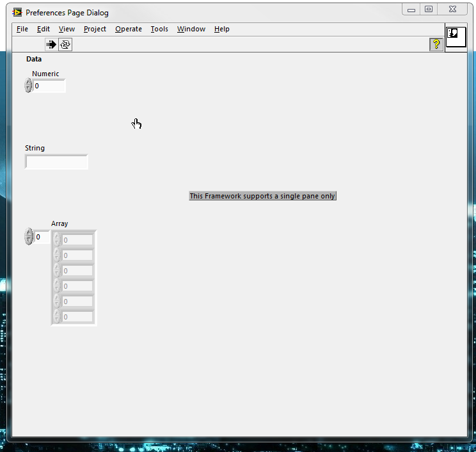Open the Help menu

tap(221, 29)
